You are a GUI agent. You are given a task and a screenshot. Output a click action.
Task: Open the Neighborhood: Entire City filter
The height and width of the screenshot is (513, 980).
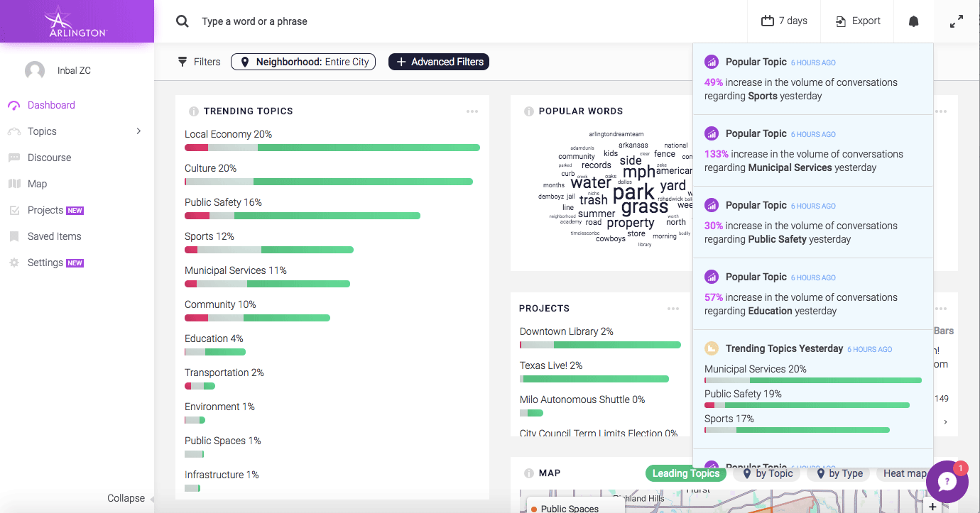[x=303, y=62]
